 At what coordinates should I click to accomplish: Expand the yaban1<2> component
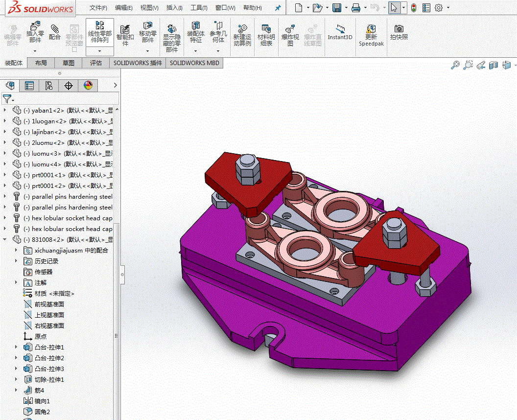[4, 110]
